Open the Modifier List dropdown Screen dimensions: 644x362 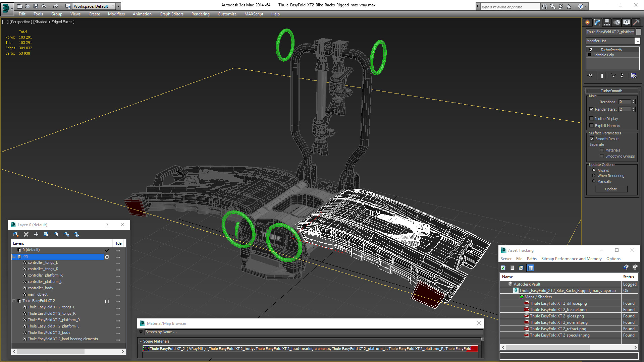tap(637, 41)
